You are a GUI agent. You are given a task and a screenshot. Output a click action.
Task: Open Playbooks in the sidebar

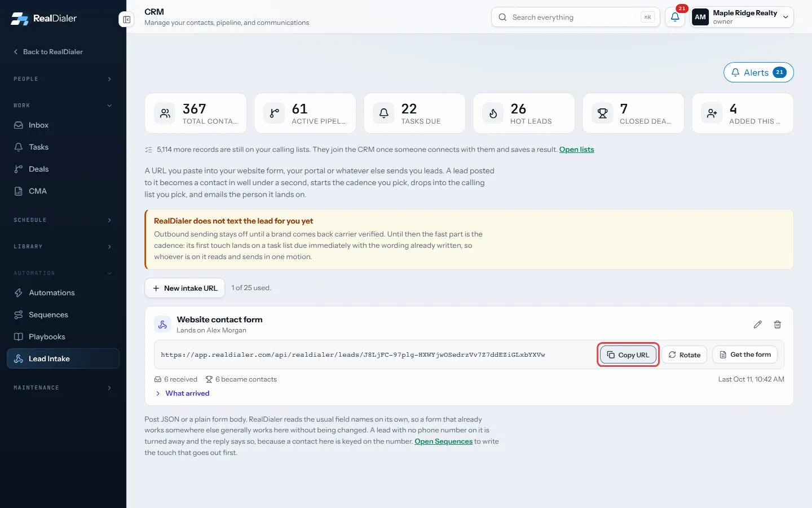click(x=63, y=337)
